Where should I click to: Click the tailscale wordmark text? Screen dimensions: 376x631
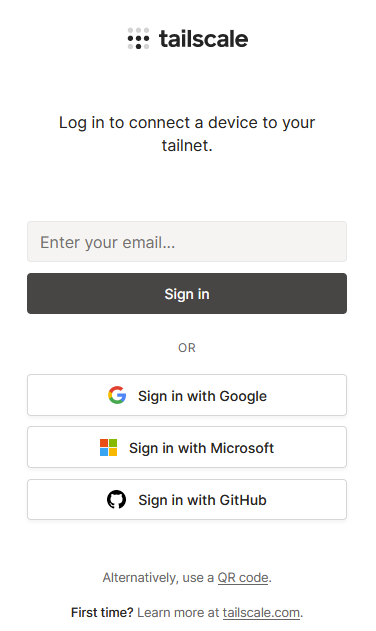click(x=204, y=39)
